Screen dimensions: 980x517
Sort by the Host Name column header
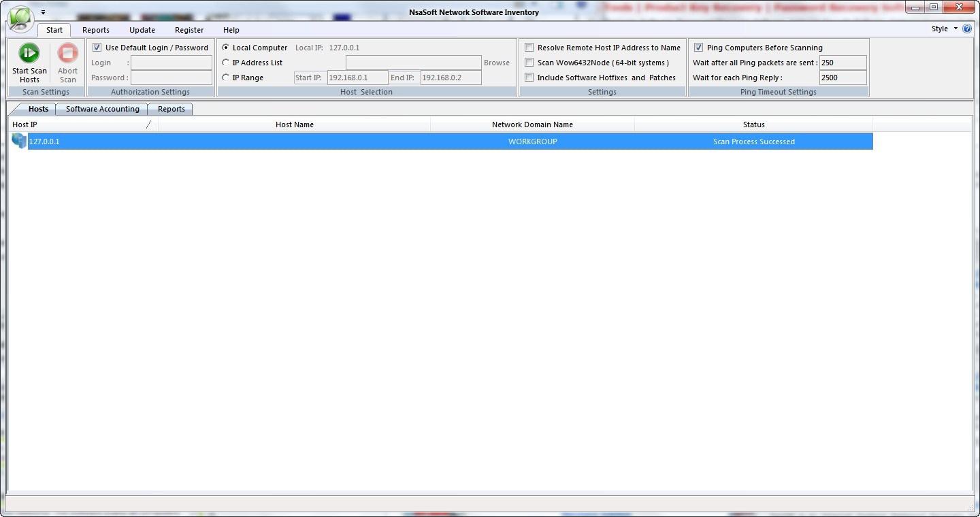point(295,124)
